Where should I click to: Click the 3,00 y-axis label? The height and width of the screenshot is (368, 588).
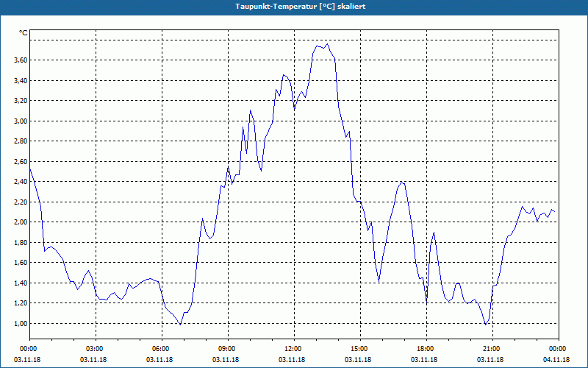click(x=21, y=121)
